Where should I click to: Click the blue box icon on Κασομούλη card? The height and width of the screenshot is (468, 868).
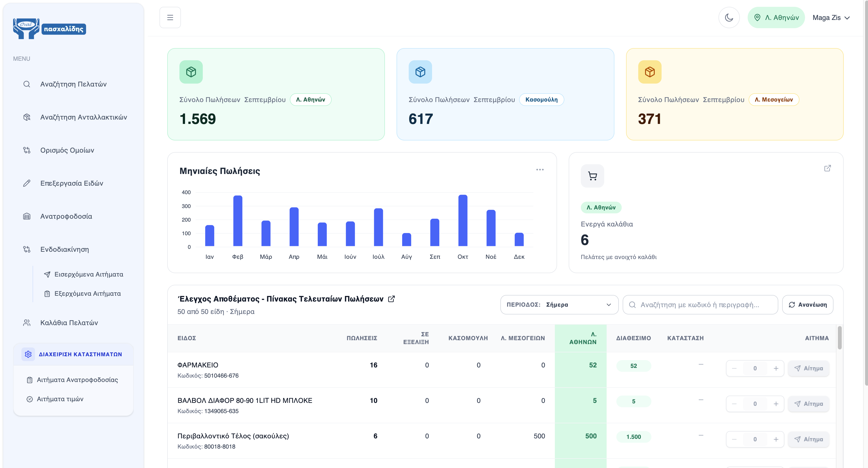(x=420, y=72)
